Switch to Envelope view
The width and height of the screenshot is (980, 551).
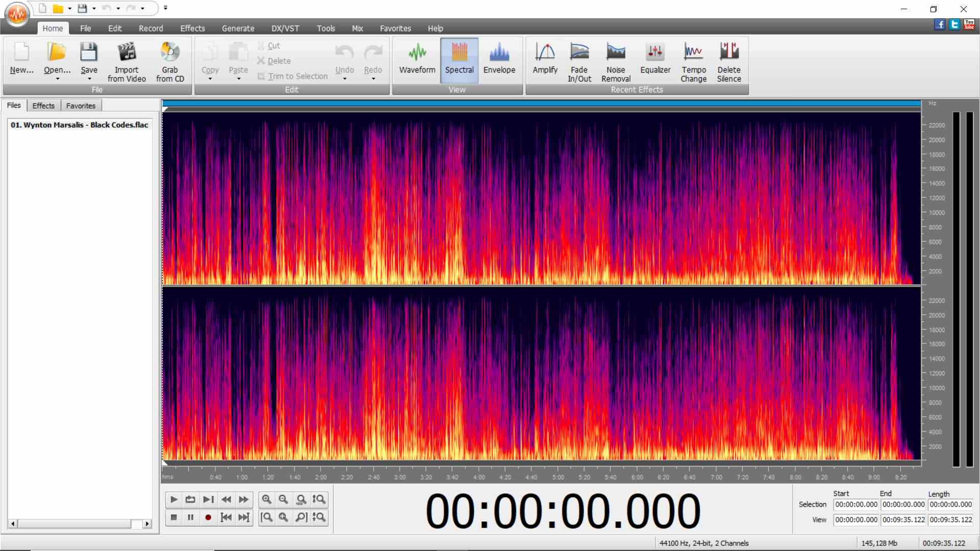coord(499,60)
